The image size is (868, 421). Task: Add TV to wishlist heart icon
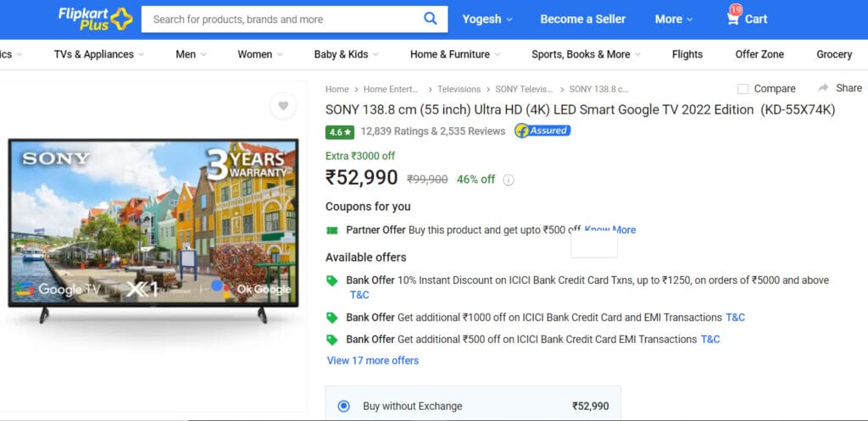pos(283,106)
